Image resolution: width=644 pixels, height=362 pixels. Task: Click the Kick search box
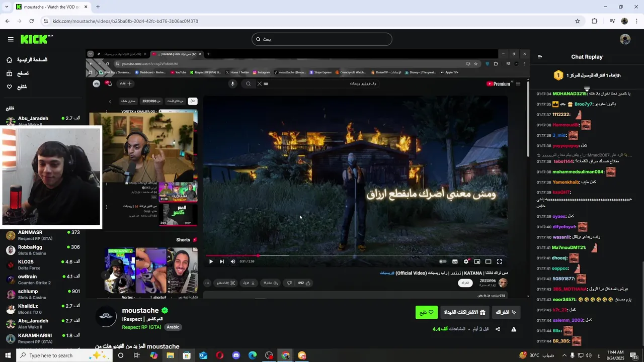322,39
